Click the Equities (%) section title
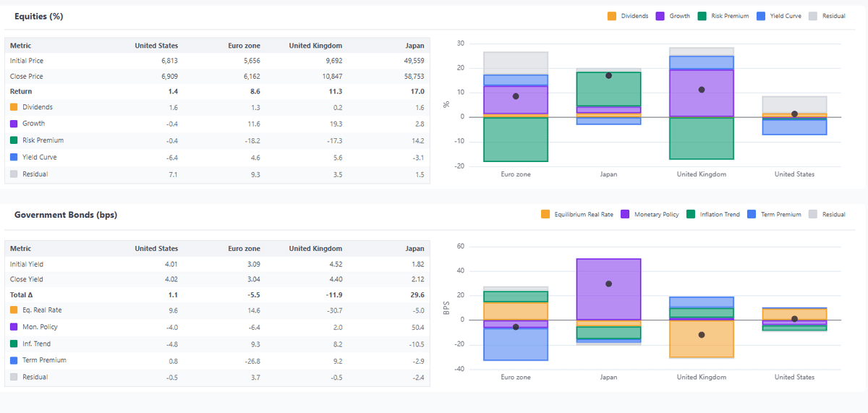 point(38,17)
